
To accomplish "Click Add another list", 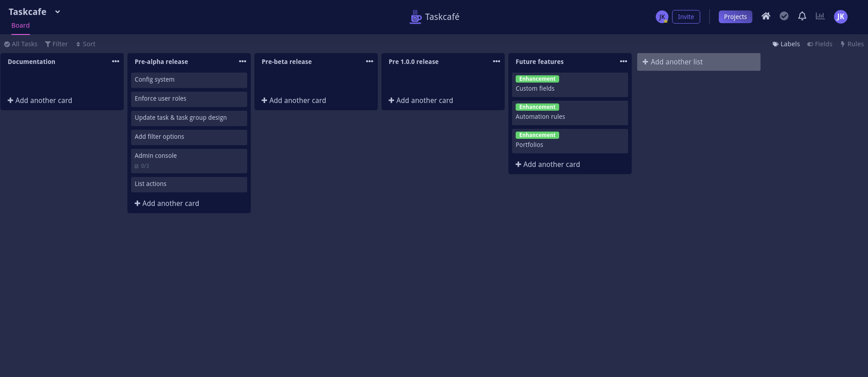I will coord(698,62).
